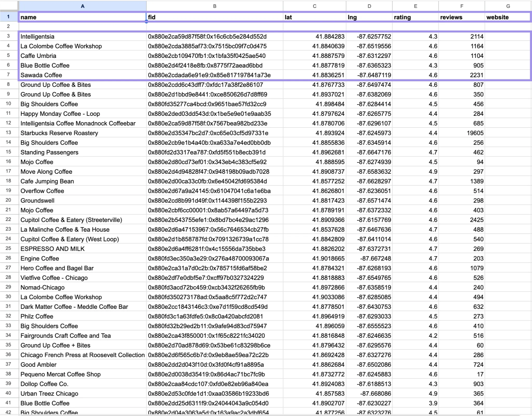The width and height of the screenshot is (532, 416).
Task: Select the Sawada Coffee cell
Action: coord(82,75)
